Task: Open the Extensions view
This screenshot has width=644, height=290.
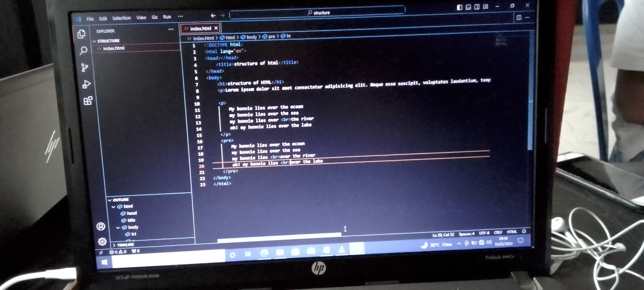Action: [x=88, y=100]
